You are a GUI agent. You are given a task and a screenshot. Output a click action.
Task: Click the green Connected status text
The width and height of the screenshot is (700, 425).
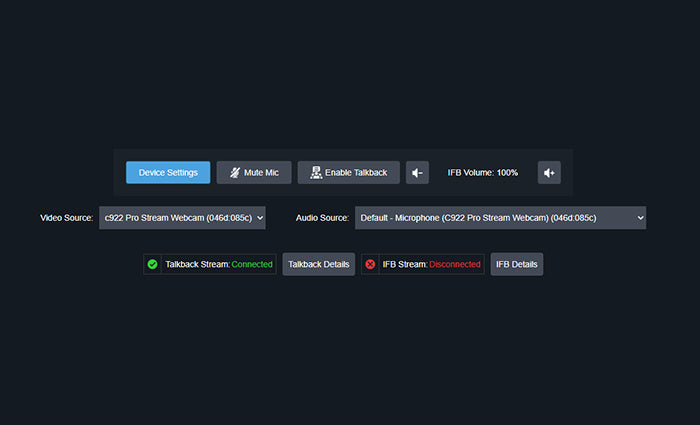click(x=252, y=264)
